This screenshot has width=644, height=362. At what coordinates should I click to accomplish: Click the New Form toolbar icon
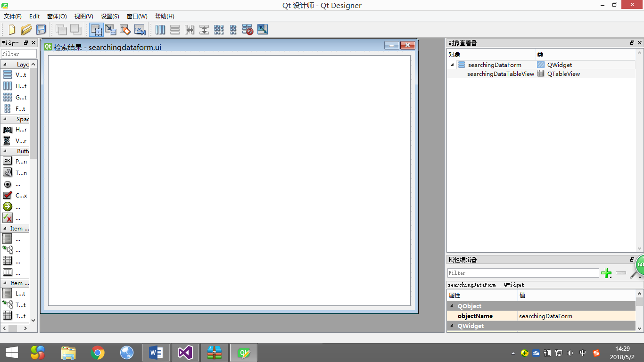pyautogui.click(x=12, y=30)
